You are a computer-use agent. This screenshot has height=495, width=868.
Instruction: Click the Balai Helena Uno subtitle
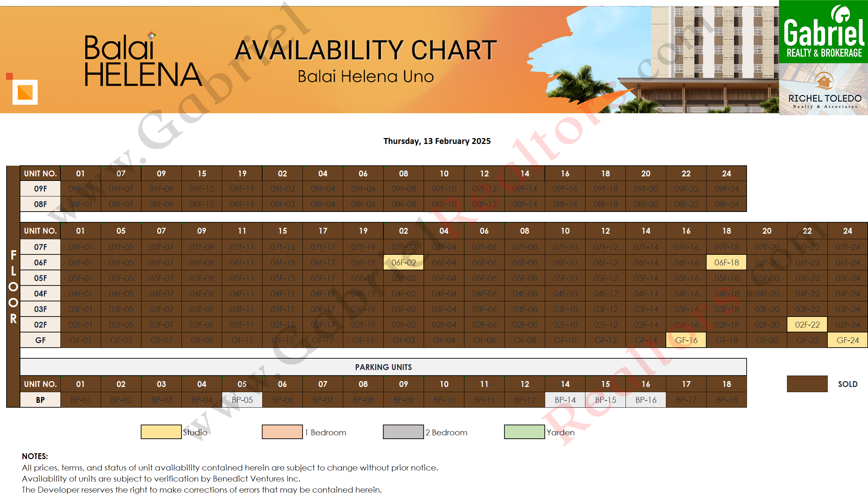pyautogui.click(x=366, y=76)
